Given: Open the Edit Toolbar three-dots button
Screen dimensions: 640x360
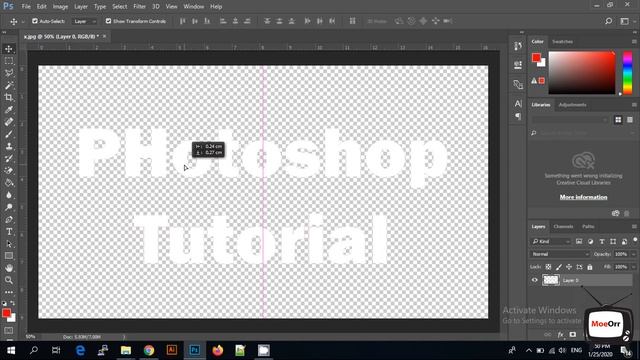Looking at the screenshot, I should pyautogui.click(x=9, y=292).
